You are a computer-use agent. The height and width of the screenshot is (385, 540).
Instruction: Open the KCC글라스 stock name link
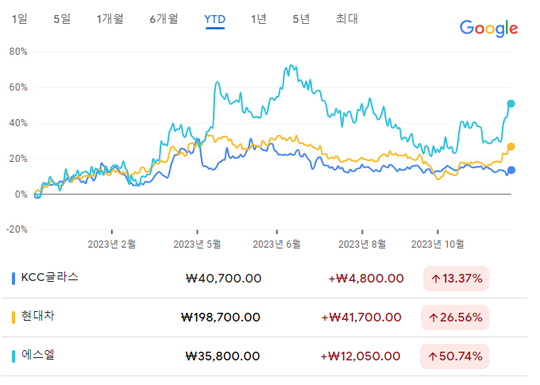(50, 277)
